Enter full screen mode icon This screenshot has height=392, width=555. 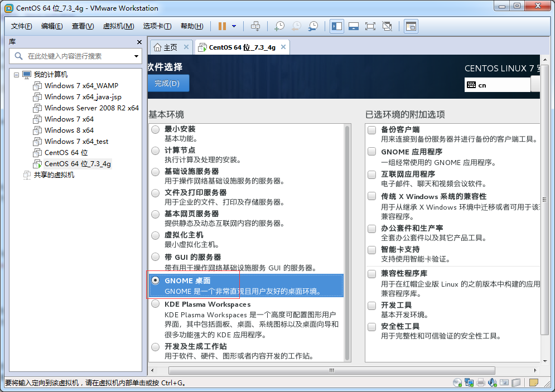370,26
